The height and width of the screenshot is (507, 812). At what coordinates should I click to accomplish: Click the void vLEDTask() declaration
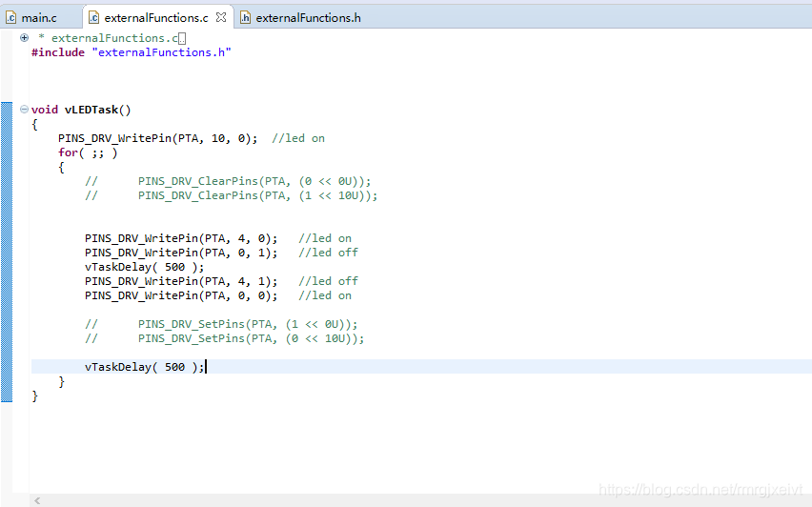pos(81,110)
